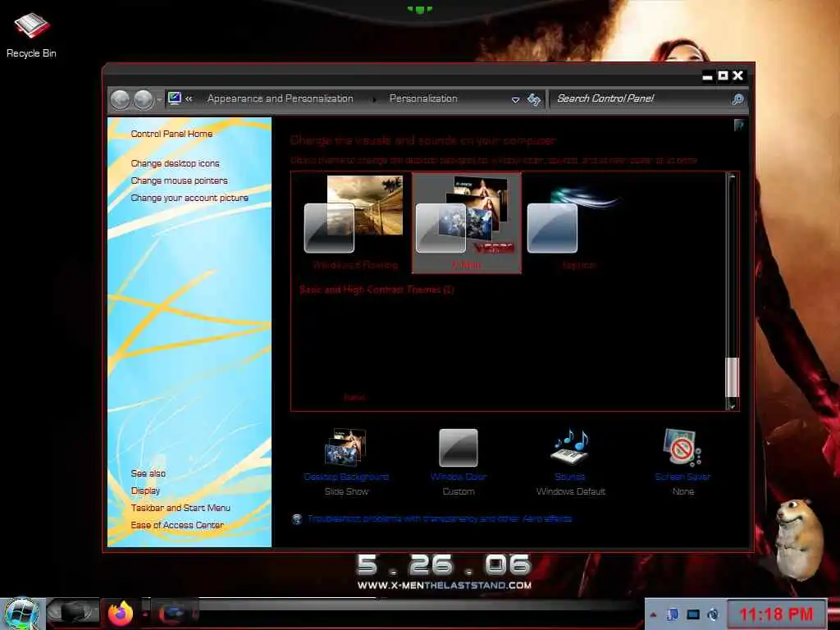Open Control Panel Home
Image resolution: width=840 pixels, height=630 pixels.
pos(171,134)
